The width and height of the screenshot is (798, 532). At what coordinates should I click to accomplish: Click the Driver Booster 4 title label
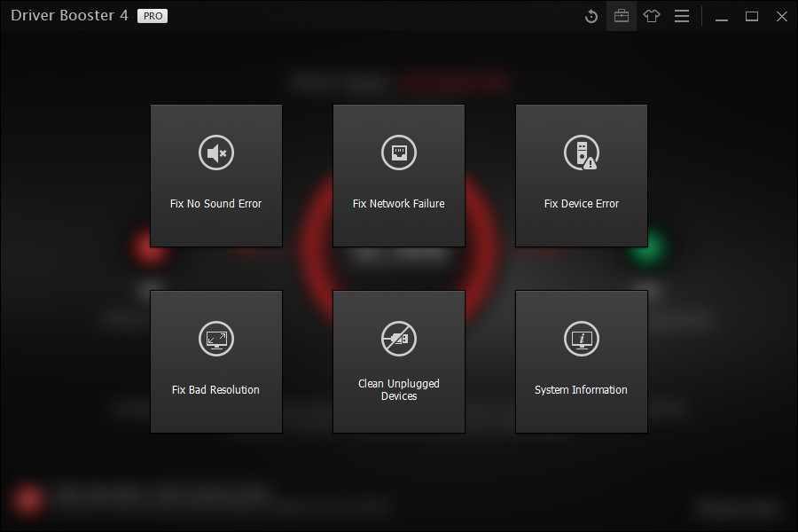[68, 15]
